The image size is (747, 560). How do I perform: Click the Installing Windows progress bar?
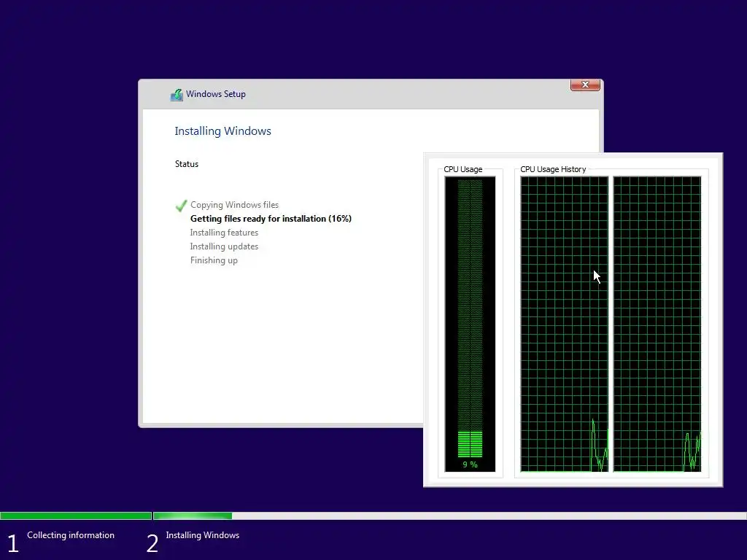[x=449, y=516]
